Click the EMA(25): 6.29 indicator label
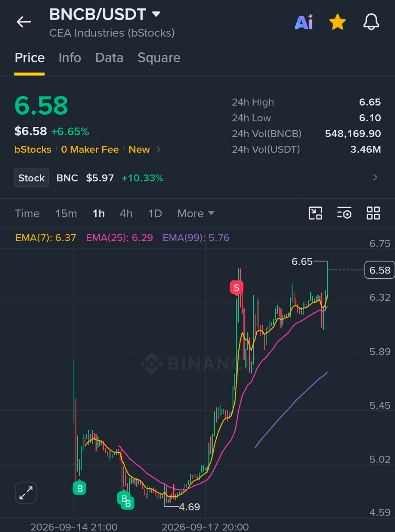This screenshot has width=395, height=532. point(119,238)
